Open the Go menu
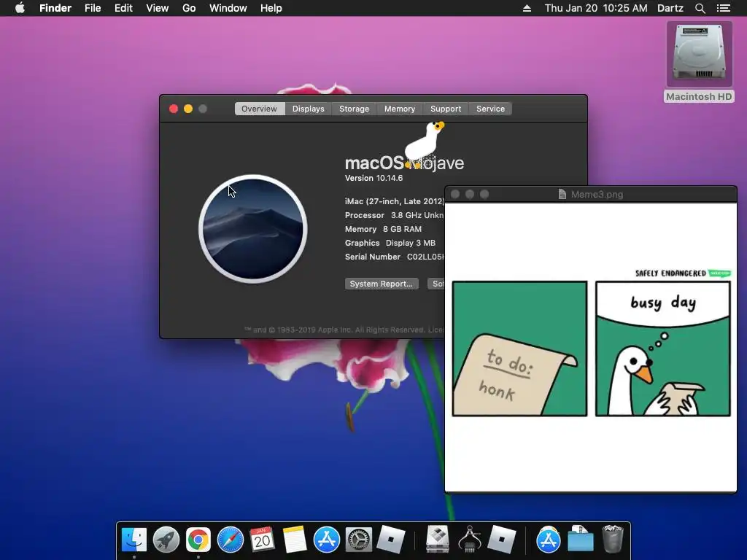Screen dimensions: 747x560 (189, 8)
